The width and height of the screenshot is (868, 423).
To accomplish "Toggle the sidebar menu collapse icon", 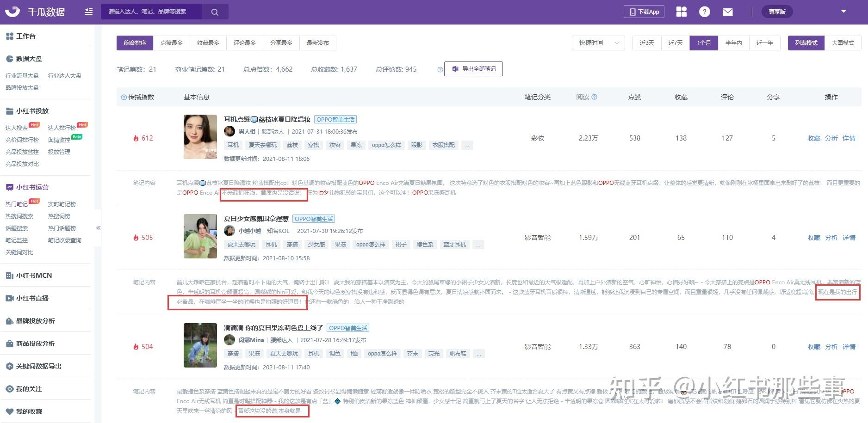I will click(x=89, y=12).
